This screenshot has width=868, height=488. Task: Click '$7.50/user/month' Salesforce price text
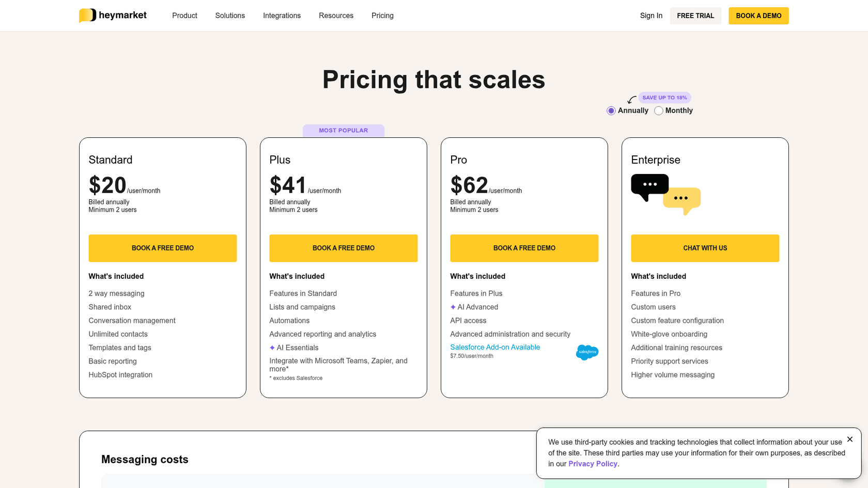[472, 356]
